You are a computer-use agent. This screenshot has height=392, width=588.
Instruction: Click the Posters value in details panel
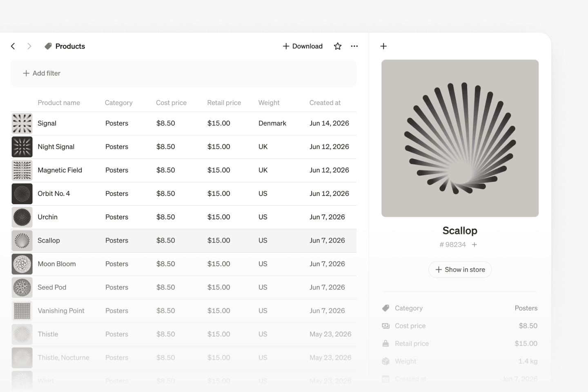[526, 308]
